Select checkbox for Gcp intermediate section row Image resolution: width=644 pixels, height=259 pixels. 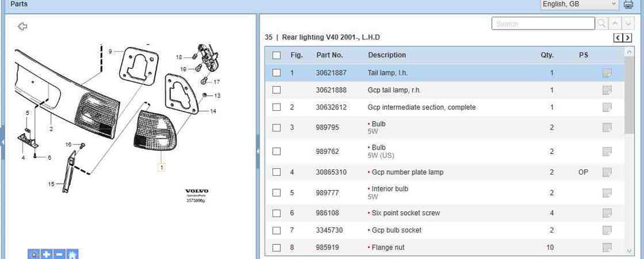click(x=277, y=108)
